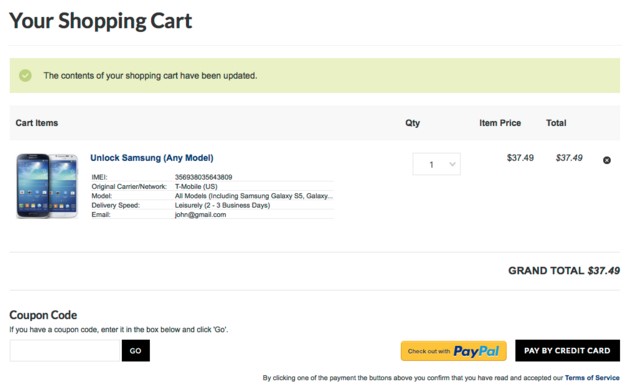This screenshot has width=627, height=389.
Task: Click the green checkmark success icon
Action: (25, 76)
